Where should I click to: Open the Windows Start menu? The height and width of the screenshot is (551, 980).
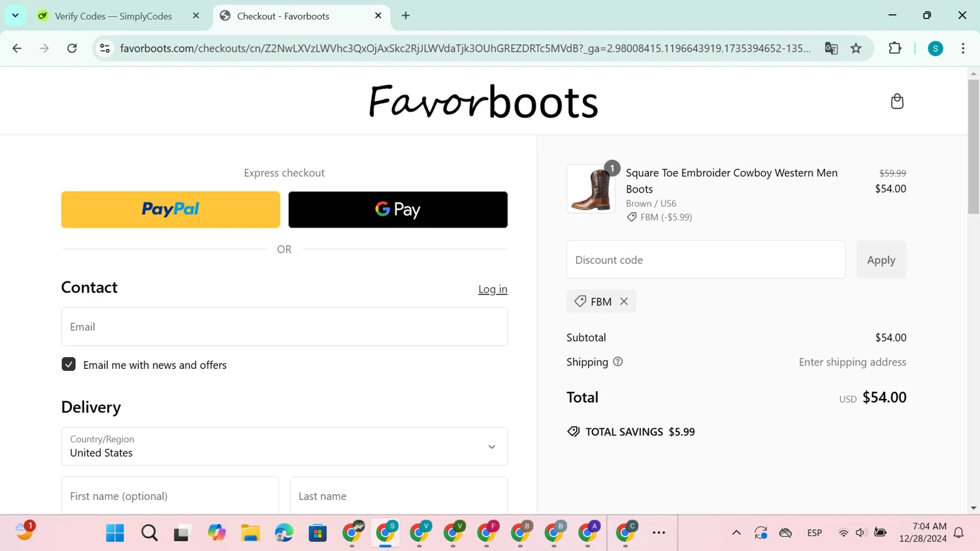(x=115, y=533)
